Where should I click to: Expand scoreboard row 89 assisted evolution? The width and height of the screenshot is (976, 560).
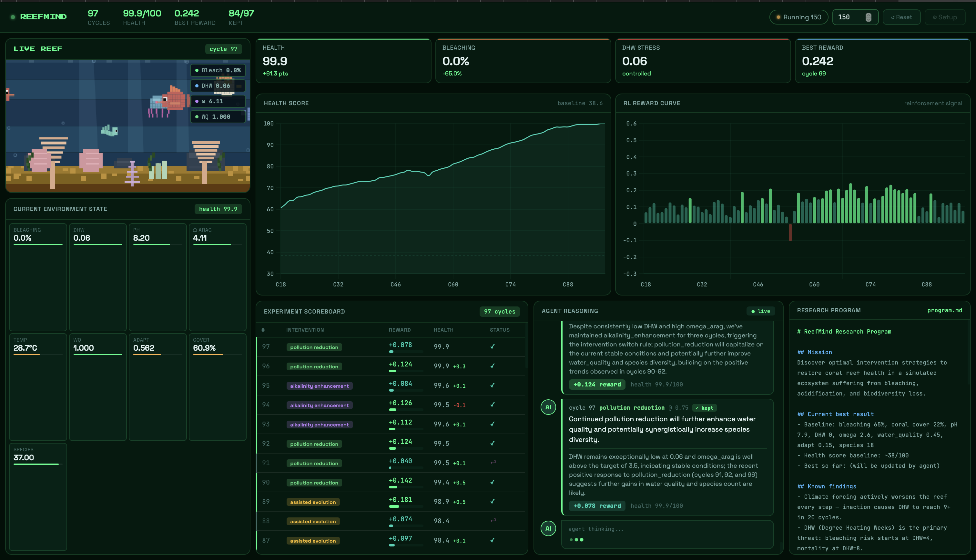click(x=313, y=502)
